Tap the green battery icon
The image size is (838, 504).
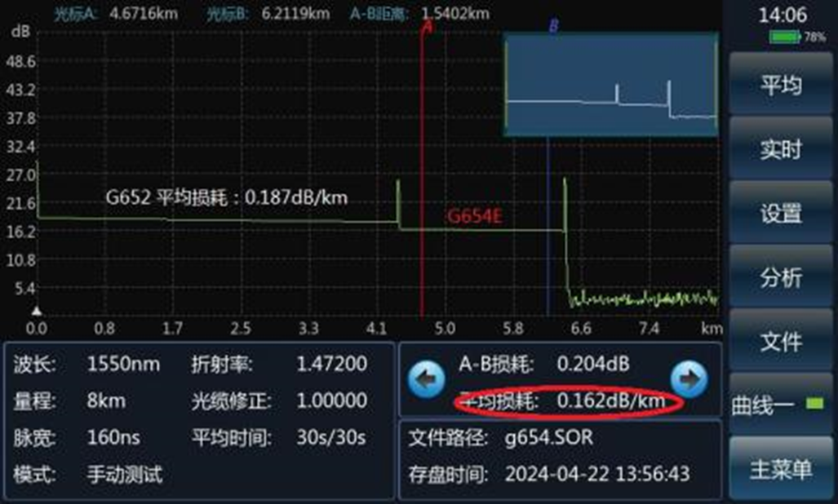click(x=785, y=37)
